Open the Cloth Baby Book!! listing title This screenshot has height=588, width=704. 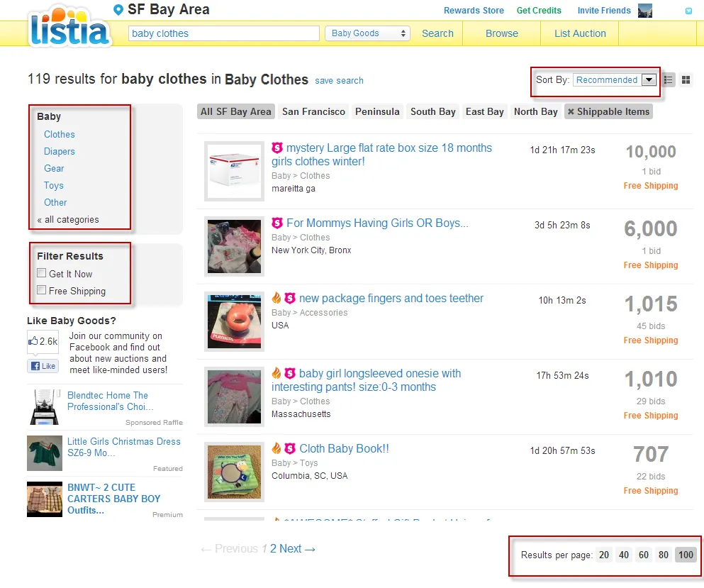344,448
